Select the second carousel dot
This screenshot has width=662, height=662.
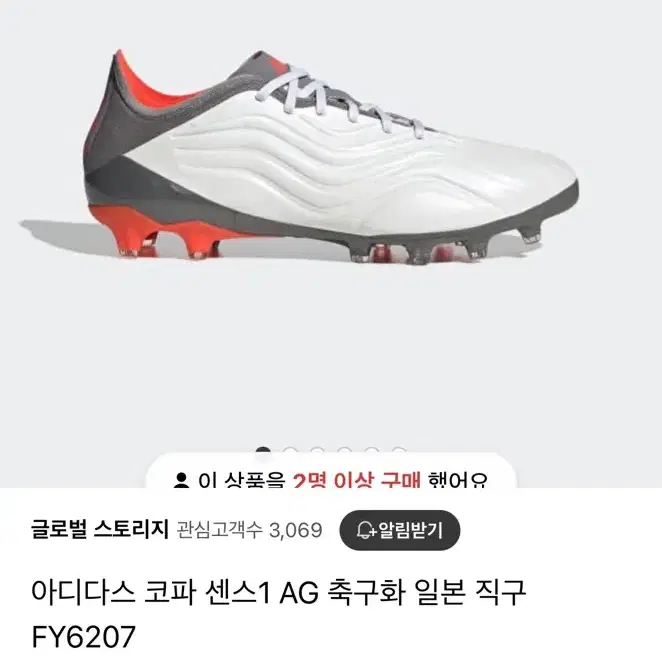click(x=290, y=450)
